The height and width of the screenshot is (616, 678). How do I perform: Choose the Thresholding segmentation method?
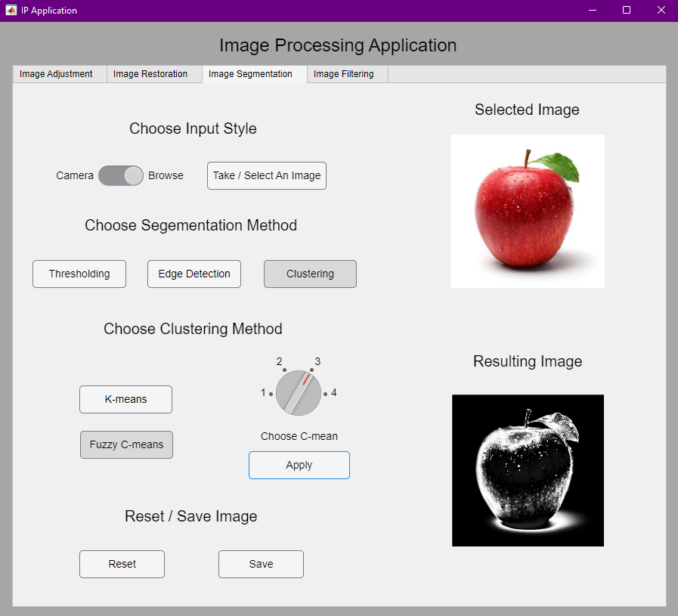(x=79, y=274)
